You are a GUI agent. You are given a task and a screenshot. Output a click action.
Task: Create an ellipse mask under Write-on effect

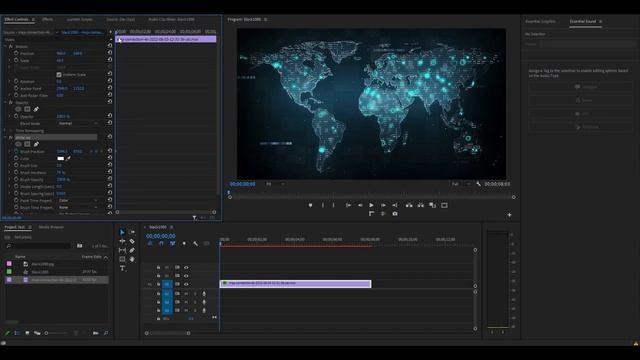point(18,144)
